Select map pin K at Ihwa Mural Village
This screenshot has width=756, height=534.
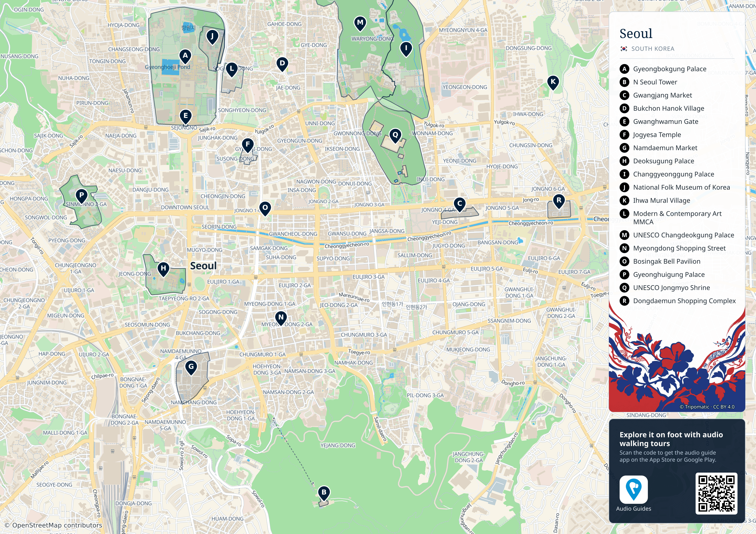click(553, 83)
